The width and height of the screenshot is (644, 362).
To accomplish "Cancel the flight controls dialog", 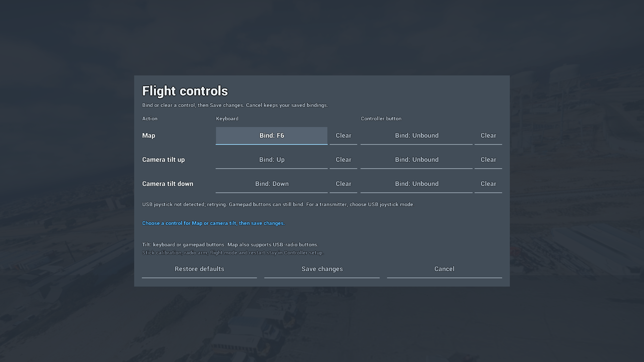I will coord(444,269).
